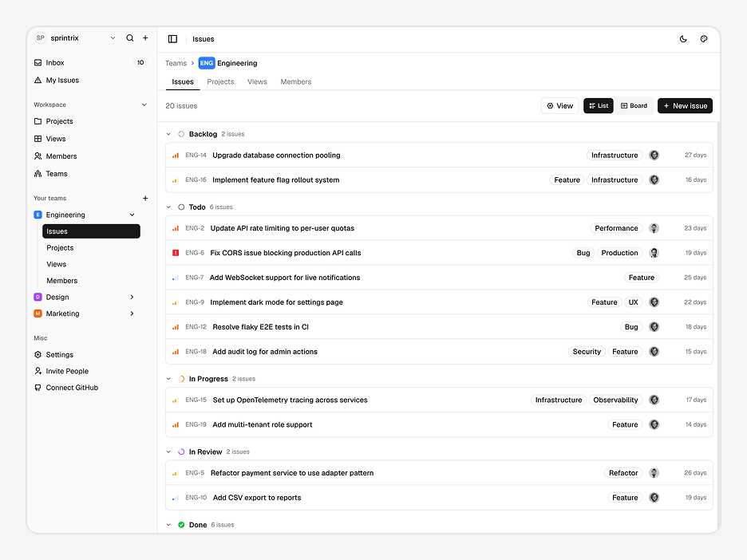Click the plus icon beside search
This screenshot has width=747, height=560.
tap(145, 38)
